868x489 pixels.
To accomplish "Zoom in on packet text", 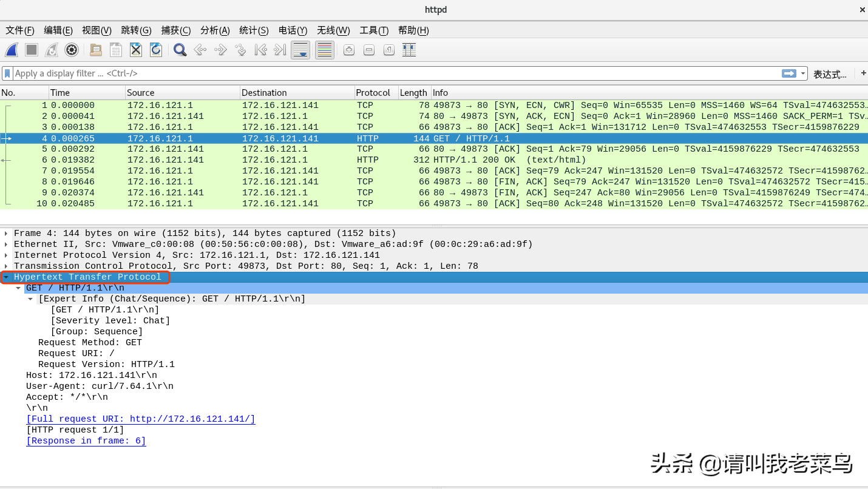I will pyautogui.click(x=349, y=50).
